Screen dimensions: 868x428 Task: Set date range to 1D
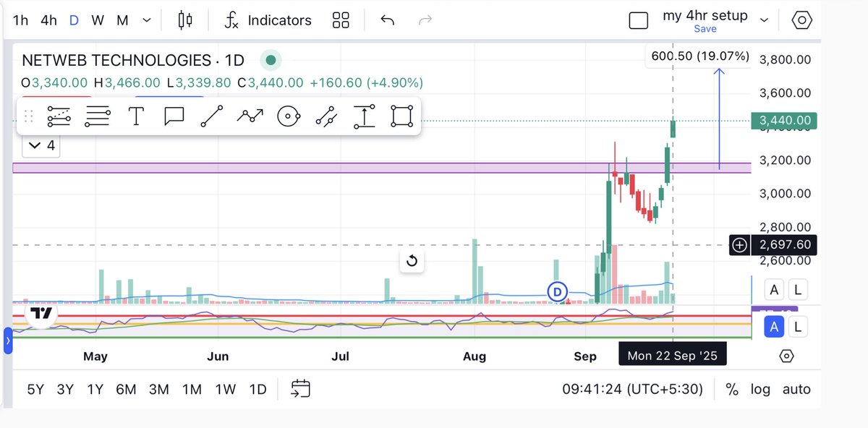click(258, 390)
